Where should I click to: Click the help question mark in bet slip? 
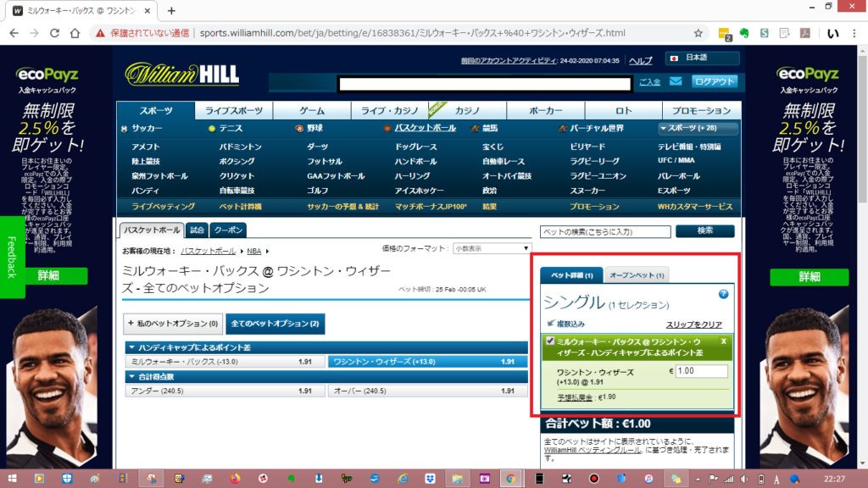pyautogui.click(x=723, y=294)
